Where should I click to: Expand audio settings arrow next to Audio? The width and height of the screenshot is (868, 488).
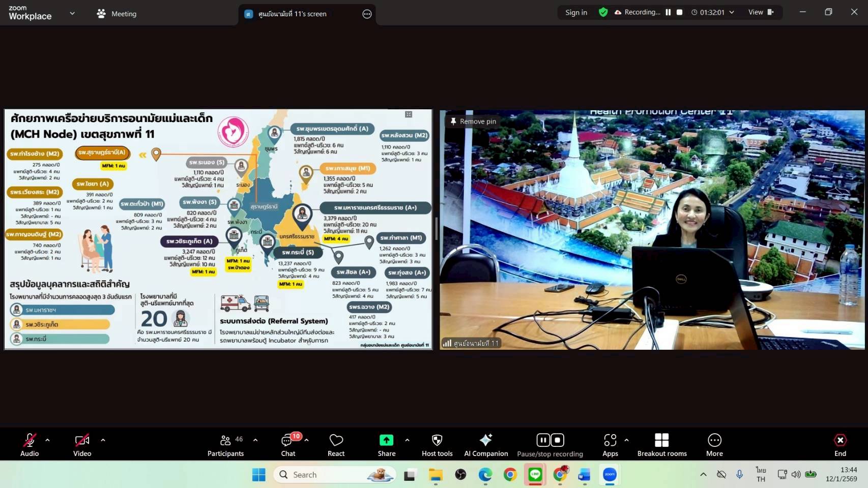click(x=47, y=440)
